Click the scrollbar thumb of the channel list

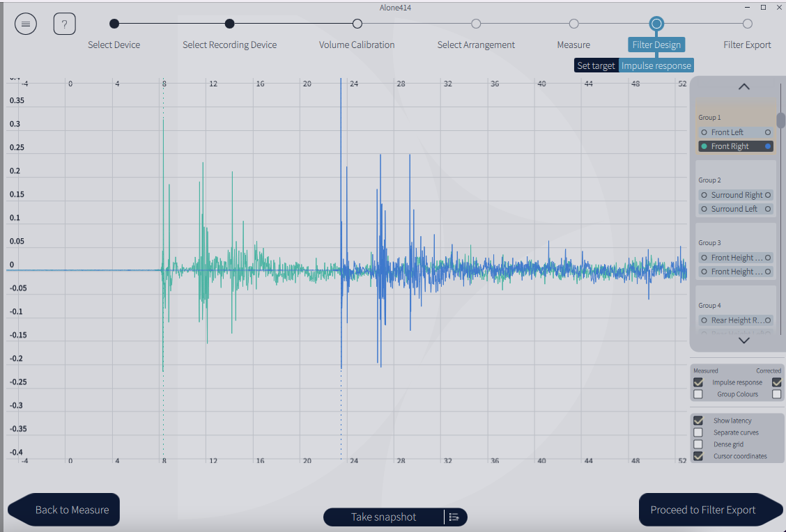click(x=780, y=120)
